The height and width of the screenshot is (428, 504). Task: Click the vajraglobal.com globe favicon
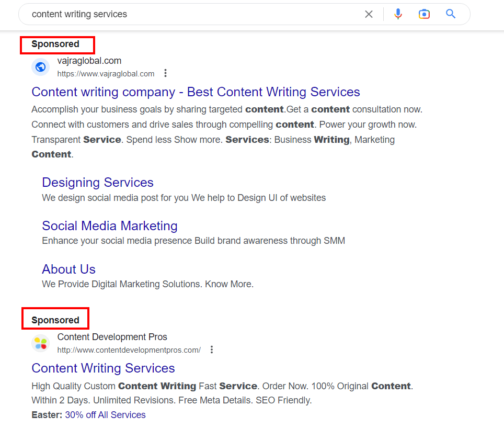40,67
